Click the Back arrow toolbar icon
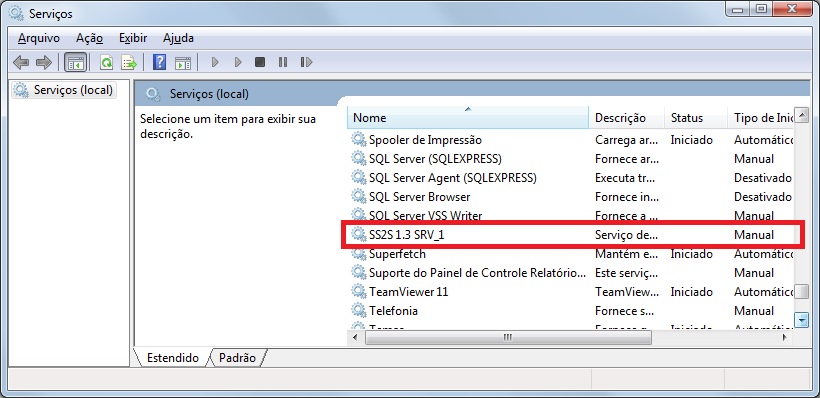820x398 pixels. pyautogui.click(x=21, y=63)
